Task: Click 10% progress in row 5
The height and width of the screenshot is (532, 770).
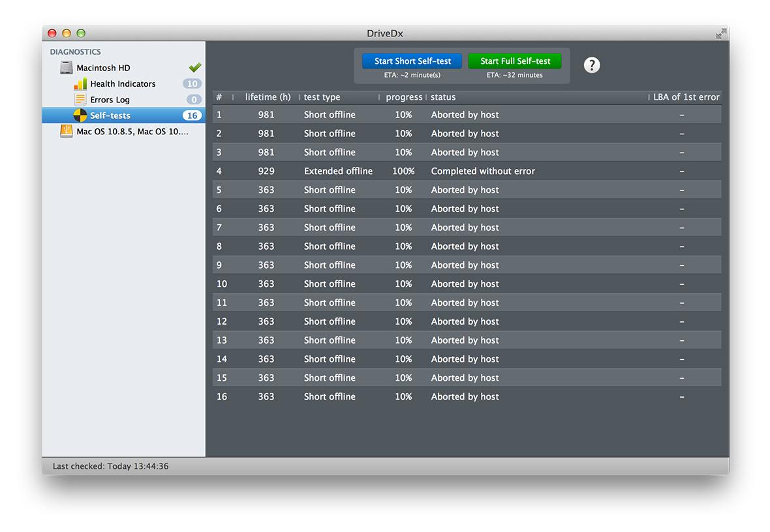Action: click(x=403, y=190)
